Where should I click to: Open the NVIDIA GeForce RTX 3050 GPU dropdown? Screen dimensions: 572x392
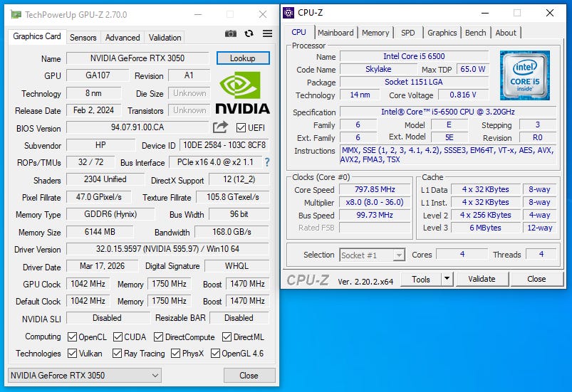coord(85,375)
